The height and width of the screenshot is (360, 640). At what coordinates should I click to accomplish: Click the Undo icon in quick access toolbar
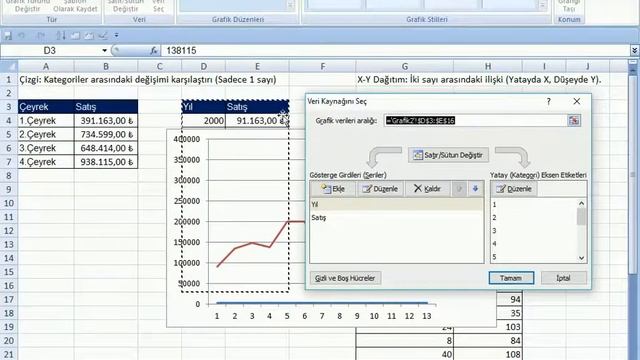[x=22, y=36]
